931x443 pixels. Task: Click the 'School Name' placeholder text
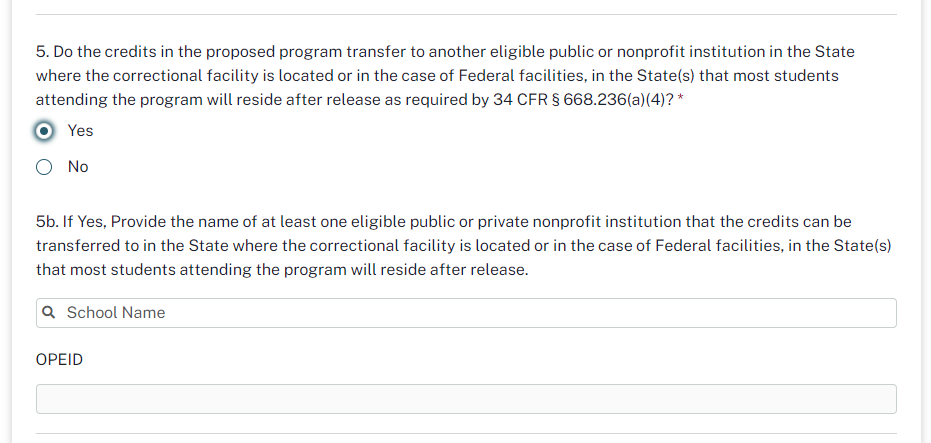116,313
